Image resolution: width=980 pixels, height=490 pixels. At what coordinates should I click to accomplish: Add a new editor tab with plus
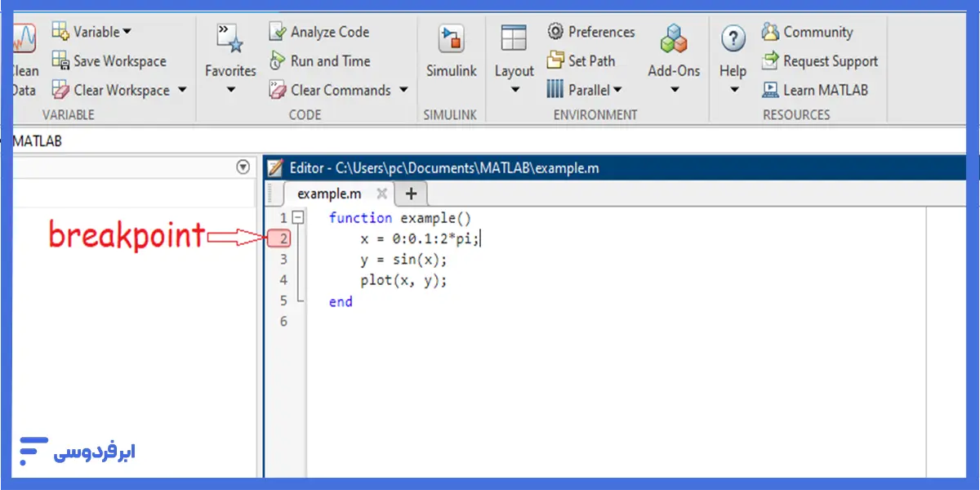point(411,194)
